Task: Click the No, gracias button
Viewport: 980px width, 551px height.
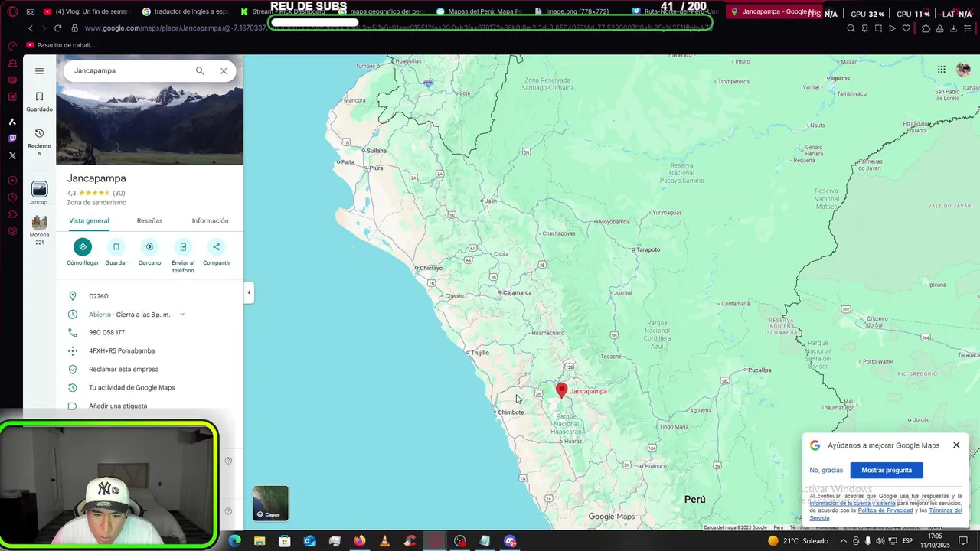Action: [826, 470]
